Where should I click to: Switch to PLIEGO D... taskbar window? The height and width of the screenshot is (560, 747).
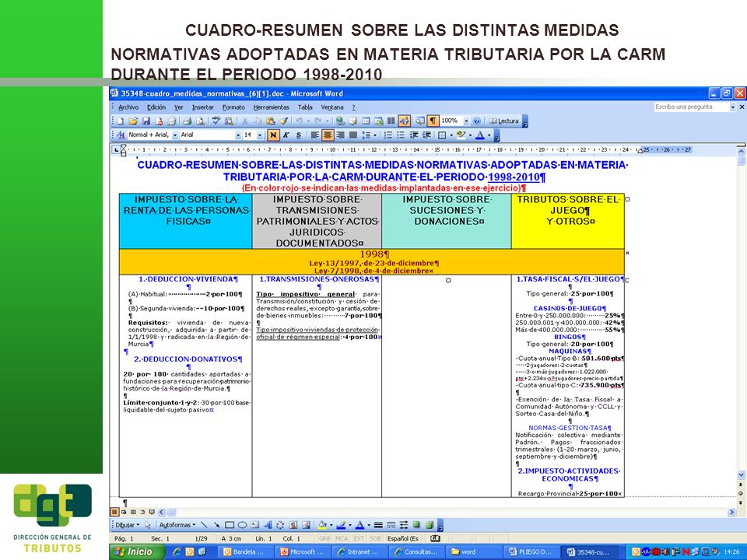pos(530,552)
